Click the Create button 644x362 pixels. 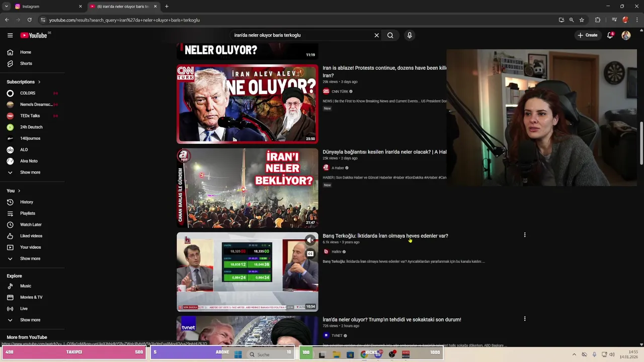pyautogui.click(x=588, y=35)
